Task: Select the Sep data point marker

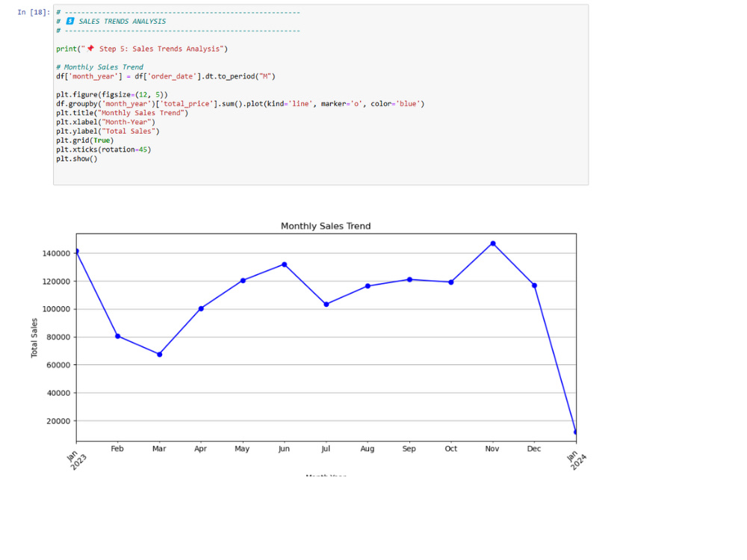Action: click(409, 279)
